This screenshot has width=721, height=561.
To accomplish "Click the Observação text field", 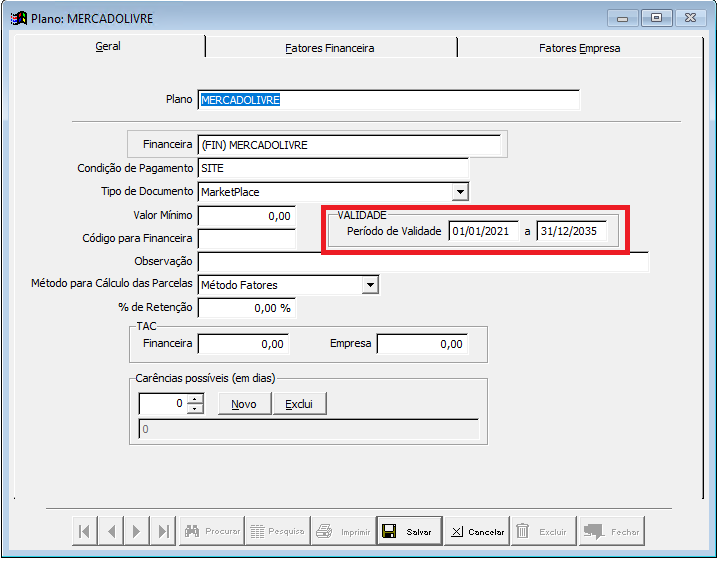I will pos(423,262).
